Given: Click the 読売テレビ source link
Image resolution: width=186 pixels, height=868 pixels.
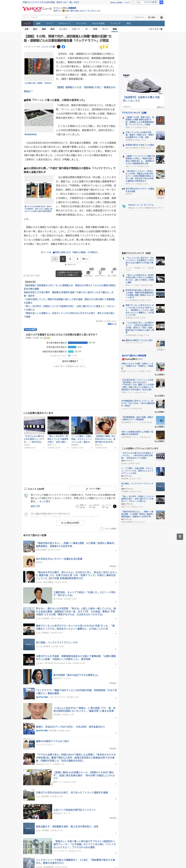Looking at the screenshot, I should 112,324.
